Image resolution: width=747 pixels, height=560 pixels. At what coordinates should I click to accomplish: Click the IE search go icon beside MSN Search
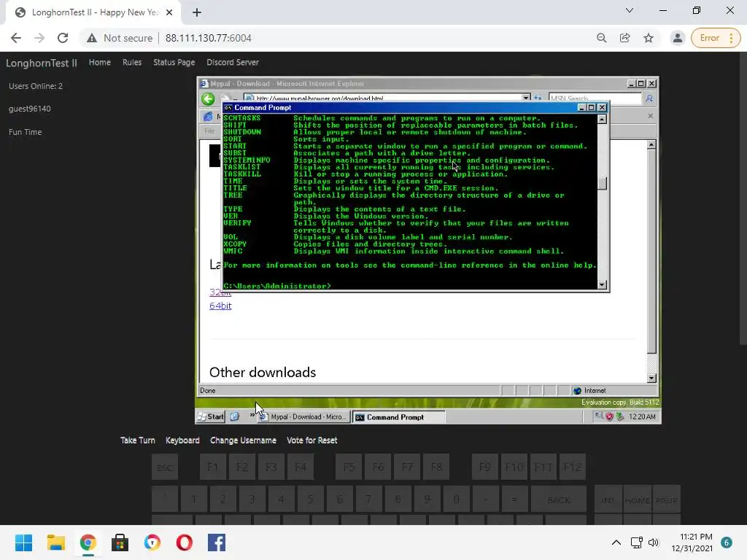649,98
